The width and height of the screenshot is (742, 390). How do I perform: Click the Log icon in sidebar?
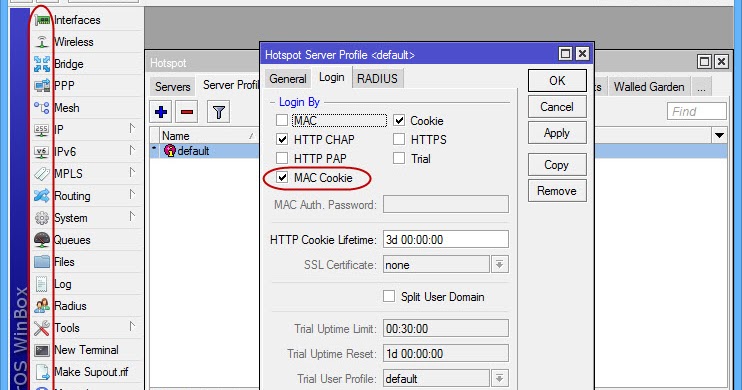pos(42,284)
